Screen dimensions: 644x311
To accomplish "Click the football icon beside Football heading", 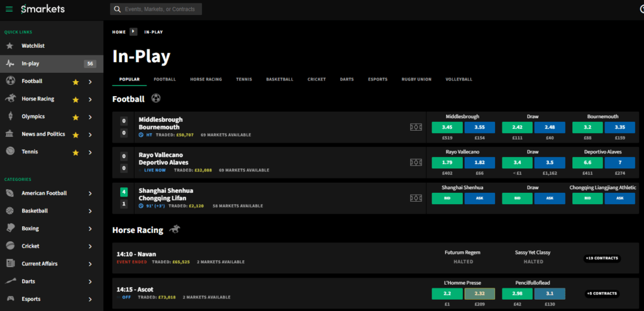I will (x=156, y=99).
